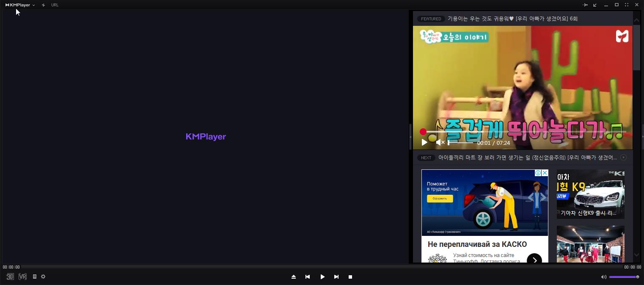Switch KMPlayer to fullscreen mode
The height and width of the screenshot is (285, 644).
coord(627,5)
